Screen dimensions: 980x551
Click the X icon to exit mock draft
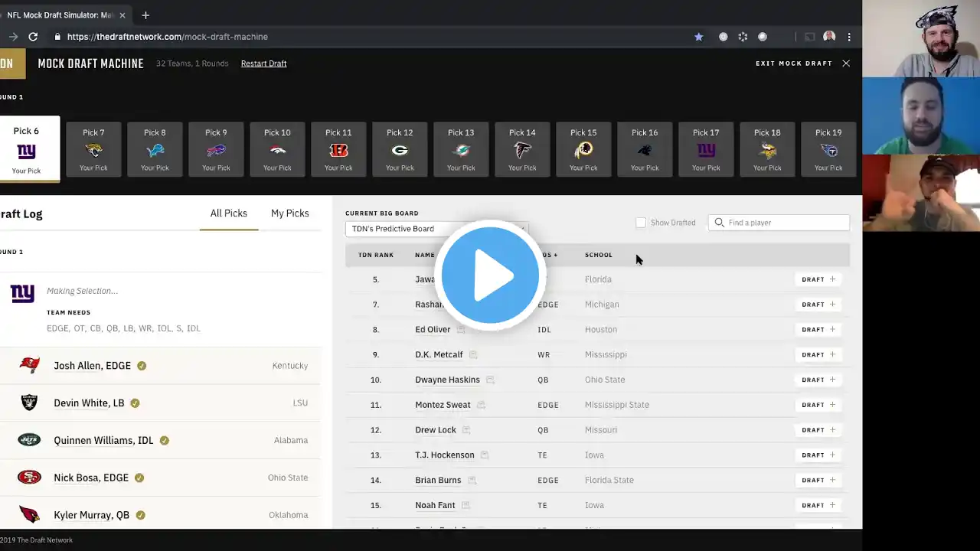click(846, 64)
